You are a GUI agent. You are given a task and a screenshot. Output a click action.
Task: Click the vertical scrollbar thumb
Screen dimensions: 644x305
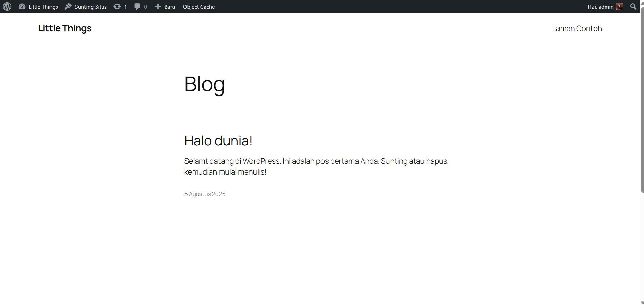[x=642, y=101]
